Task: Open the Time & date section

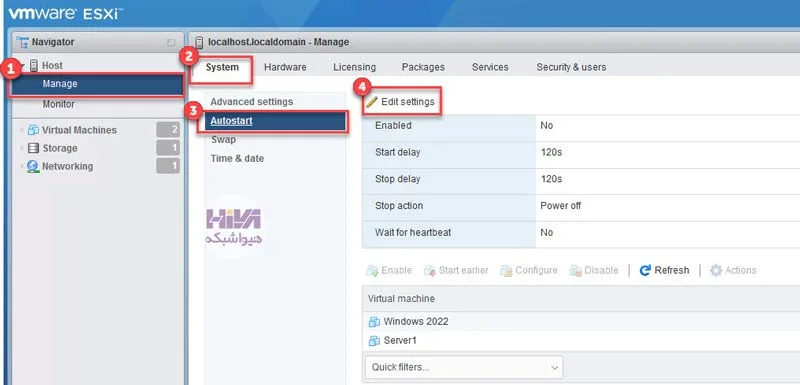Action: [237, 159]
